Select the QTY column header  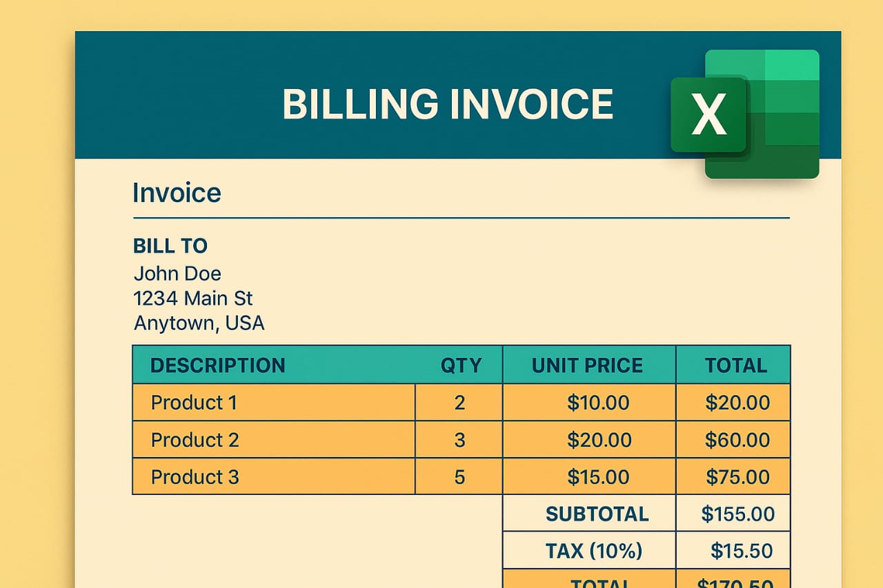pyautogui.click(x=461, y=365)
